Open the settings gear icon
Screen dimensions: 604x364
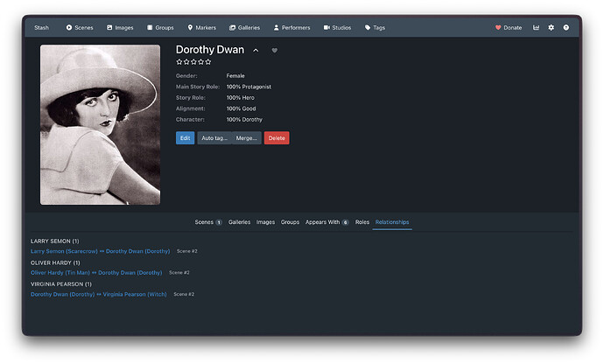coord(551,28)
